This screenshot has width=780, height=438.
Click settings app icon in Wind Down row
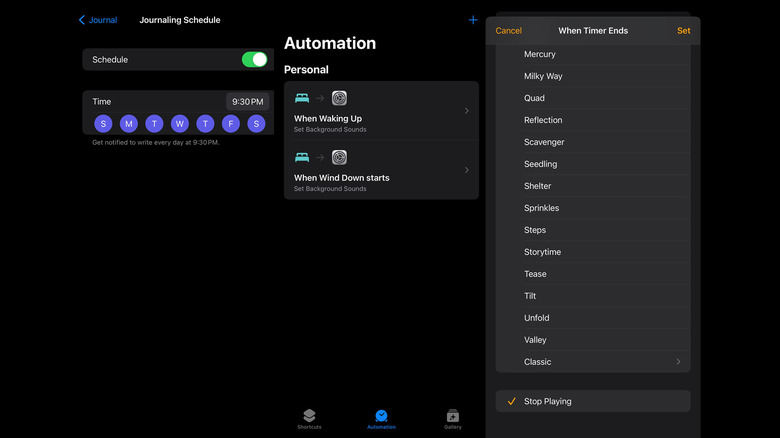[x=339, y=157]
